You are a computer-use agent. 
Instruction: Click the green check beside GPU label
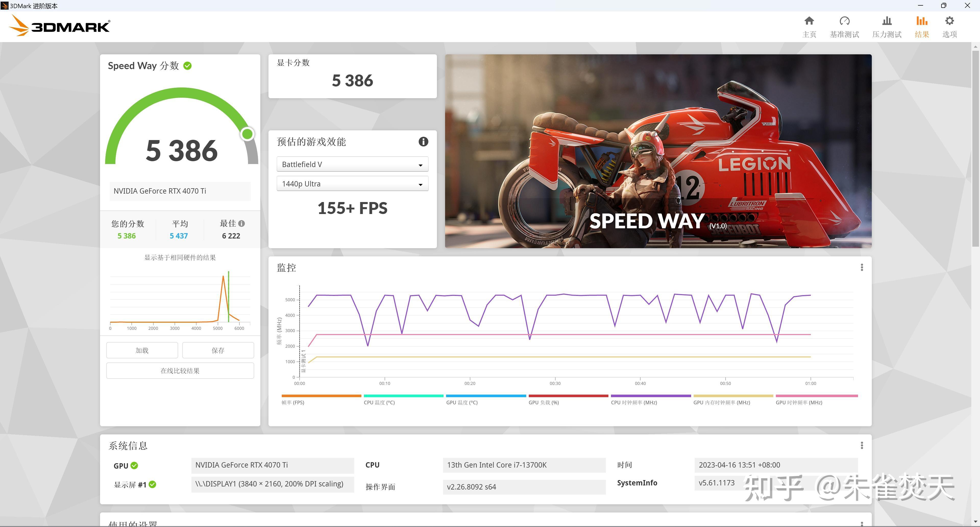[134, 466]
